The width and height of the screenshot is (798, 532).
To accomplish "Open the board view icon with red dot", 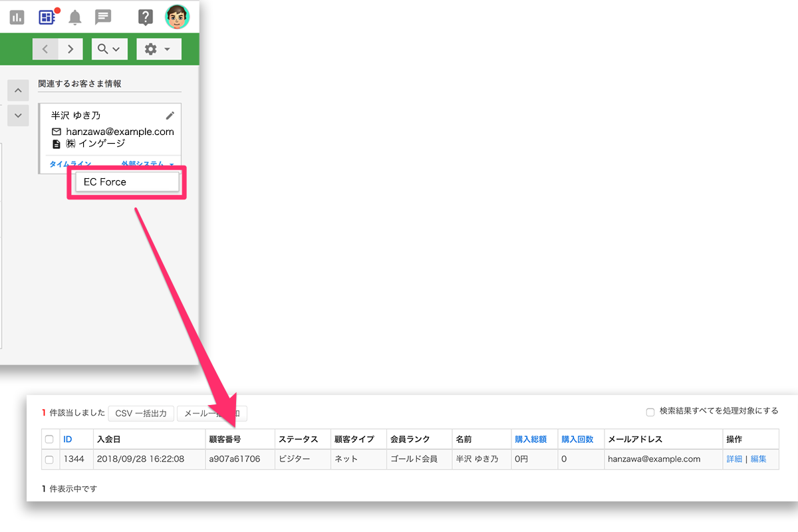I will (47, 17).
